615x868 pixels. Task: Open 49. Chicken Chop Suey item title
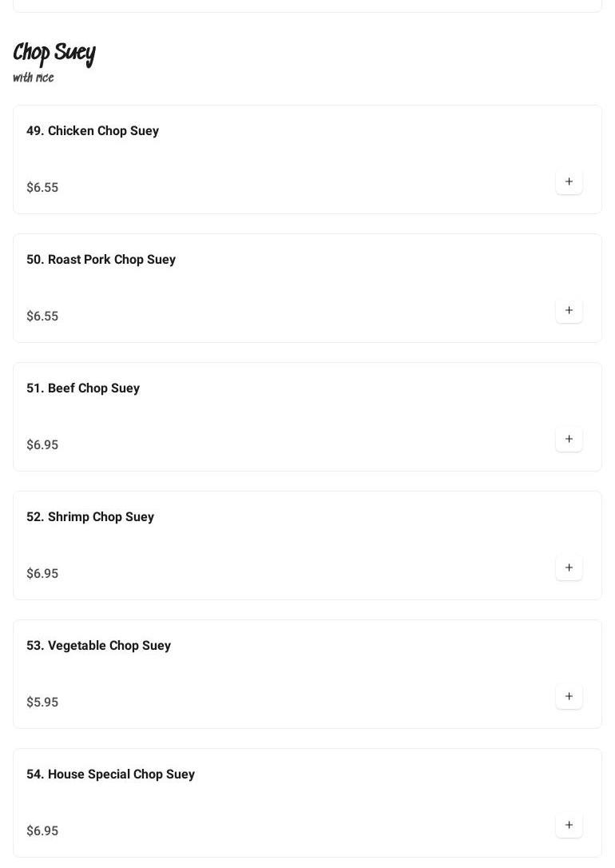point(93,131)
